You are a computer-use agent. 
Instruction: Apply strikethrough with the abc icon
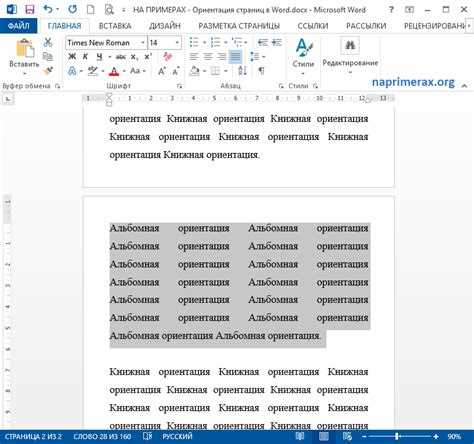tap(120, 57)
